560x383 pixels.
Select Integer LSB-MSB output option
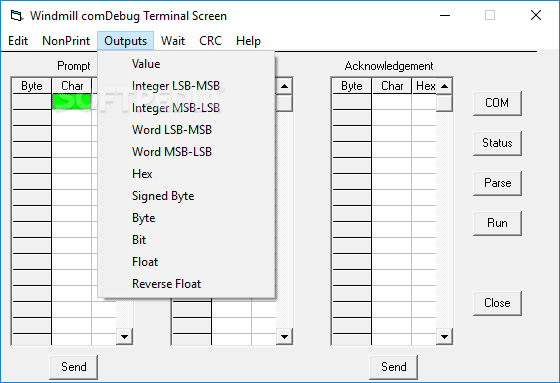[x=186, y=86]
